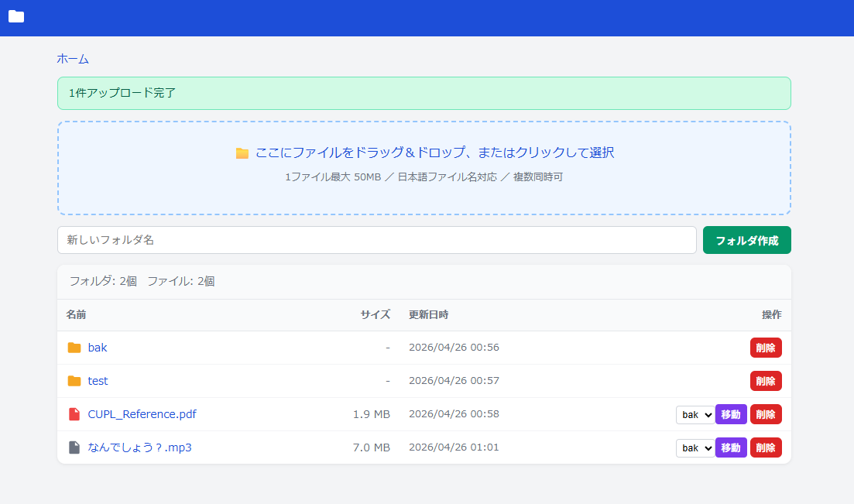Delete なんでしょう？.mp3 file
Image resolution: width=854 pixels, height=504 pixels.
766,447
